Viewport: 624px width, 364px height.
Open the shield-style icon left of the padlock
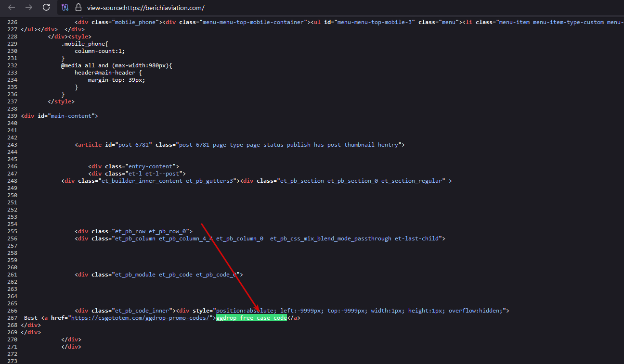pos(65,8)
